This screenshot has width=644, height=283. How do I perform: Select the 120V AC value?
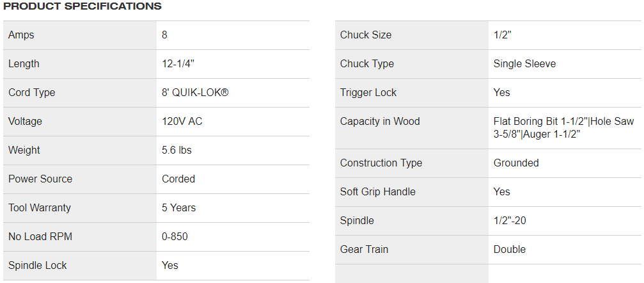coord(182,122)
